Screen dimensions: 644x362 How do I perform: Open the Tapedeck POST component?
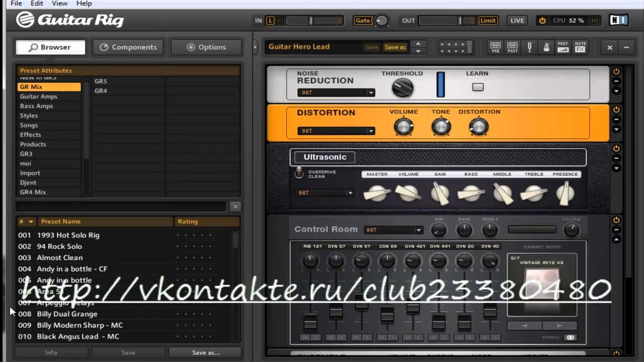[512, 47]
